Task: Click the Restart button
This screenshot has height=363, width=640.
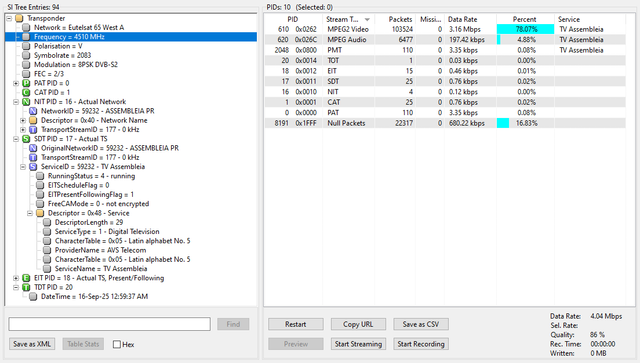Action: pyautogui.click(x=296, y=324)
